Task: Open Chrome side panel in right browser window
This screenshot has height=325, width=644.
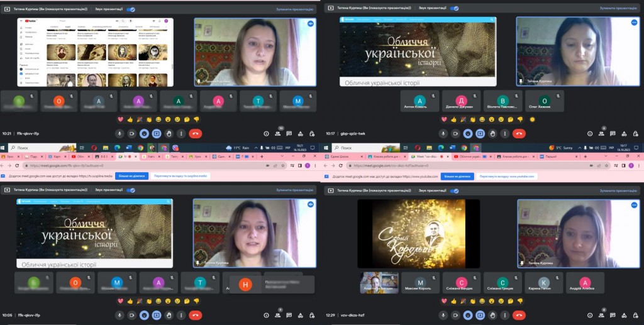Action: point(623,165)
